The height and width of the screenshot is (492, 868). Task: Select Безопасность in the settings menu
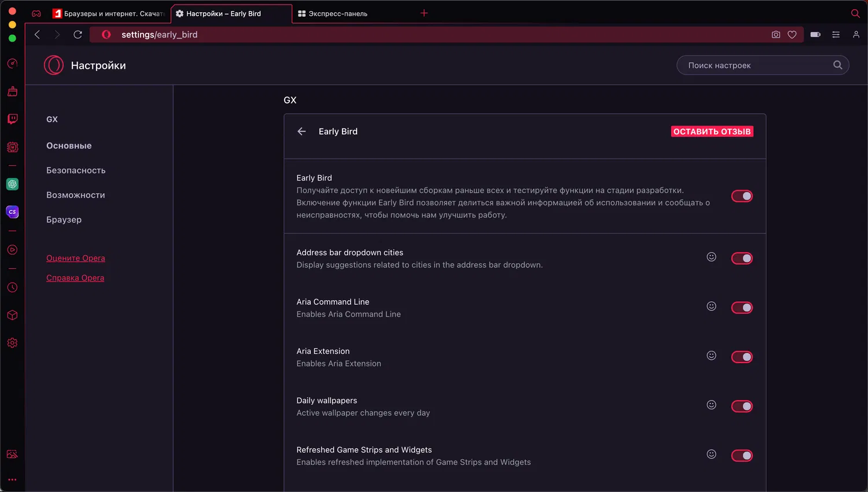point(76,171)
